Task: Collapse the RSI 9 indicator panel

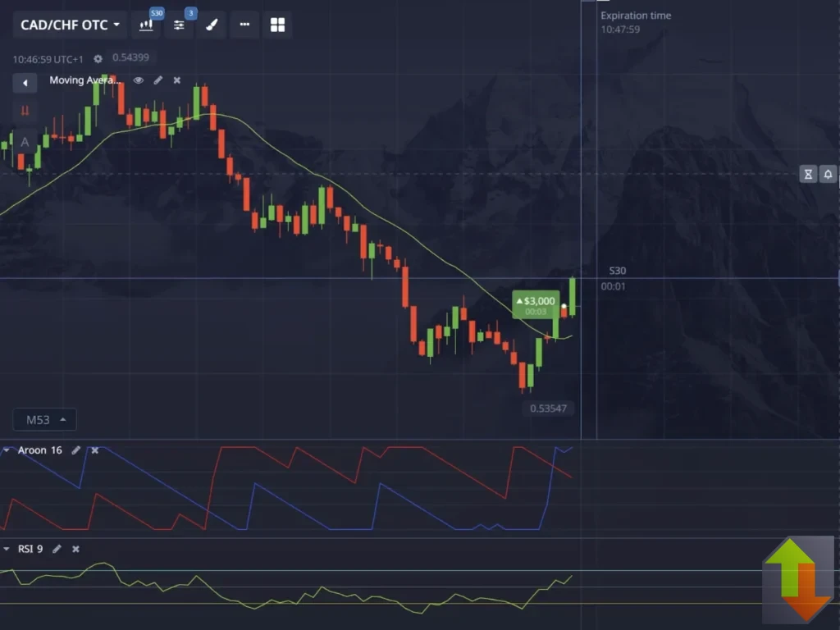Action: [x=7, y=549]
